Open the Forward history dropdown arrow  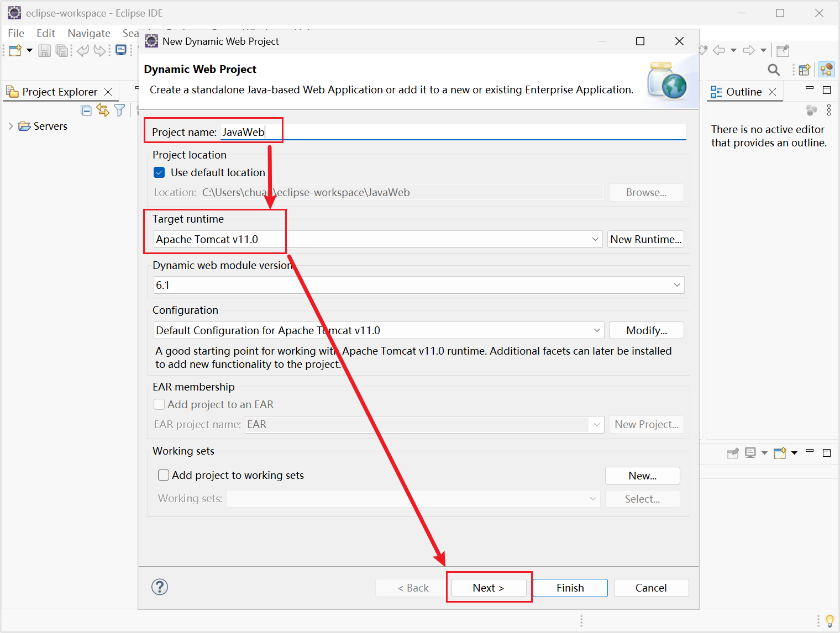click(763, 50)
